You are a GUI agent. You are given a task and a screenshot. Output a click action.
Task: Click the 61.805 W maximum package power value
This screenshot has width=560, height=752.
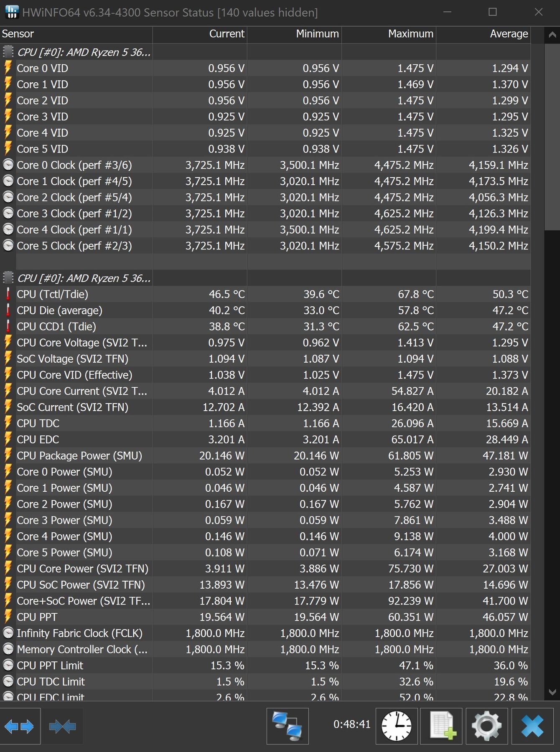pos(411,455)
